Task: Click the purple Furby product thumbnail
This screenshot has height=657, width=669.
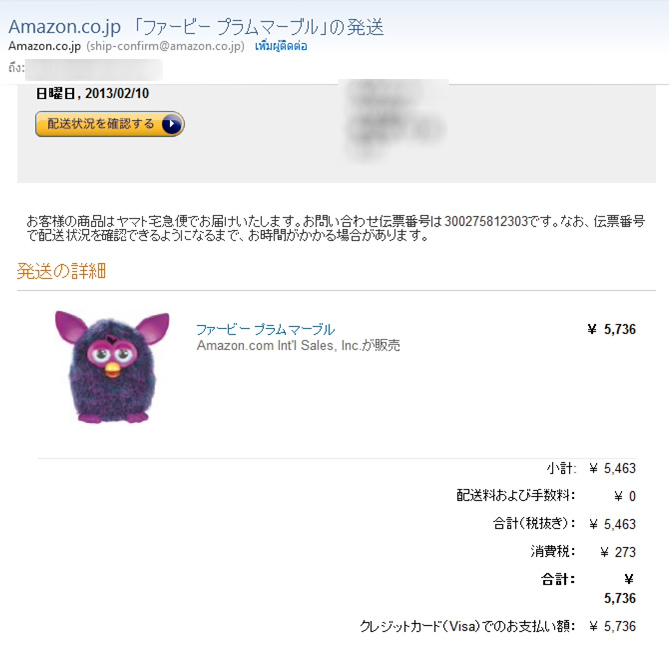Action: click(112, 367)
